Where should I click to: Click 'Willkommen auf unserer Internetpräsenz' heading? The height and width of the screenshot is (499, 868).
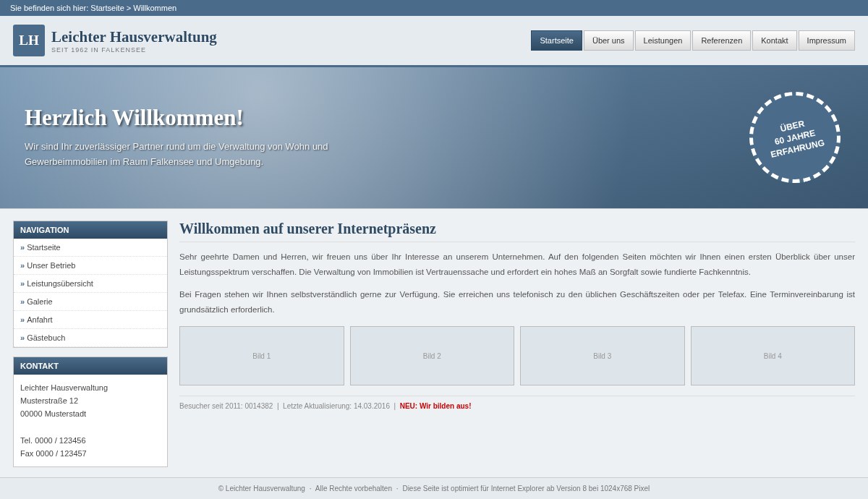(307, 229)
